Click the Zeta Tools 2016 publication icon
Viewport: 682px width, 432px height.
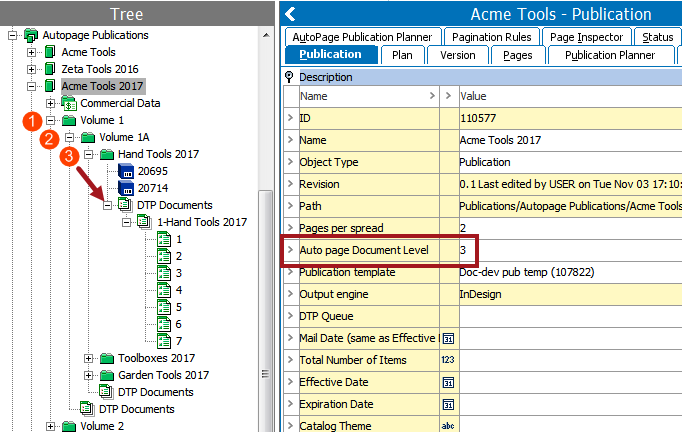pos(50,69)
